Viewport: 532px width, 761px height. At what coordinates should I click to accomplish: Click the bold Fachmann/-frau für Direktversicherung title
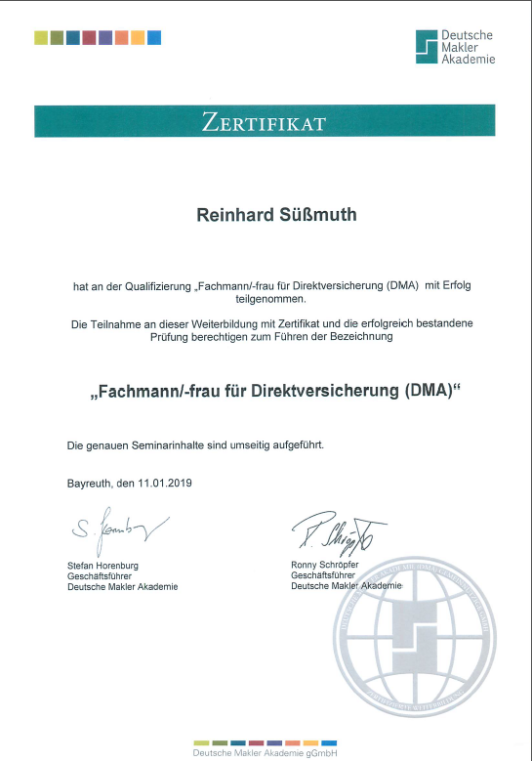275,391
